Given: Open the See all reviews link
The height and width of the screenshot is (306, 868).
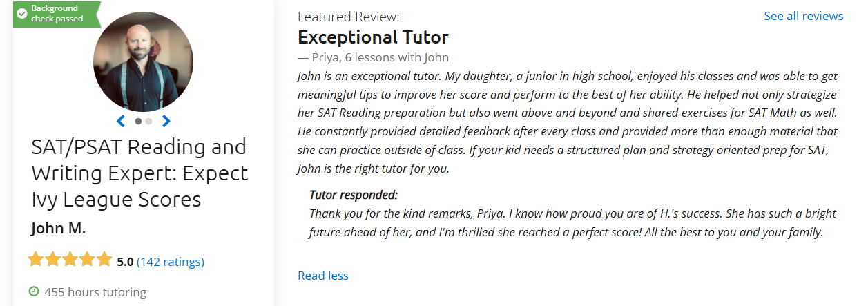Looking at the screenshot, I should [x=803, y=16].
